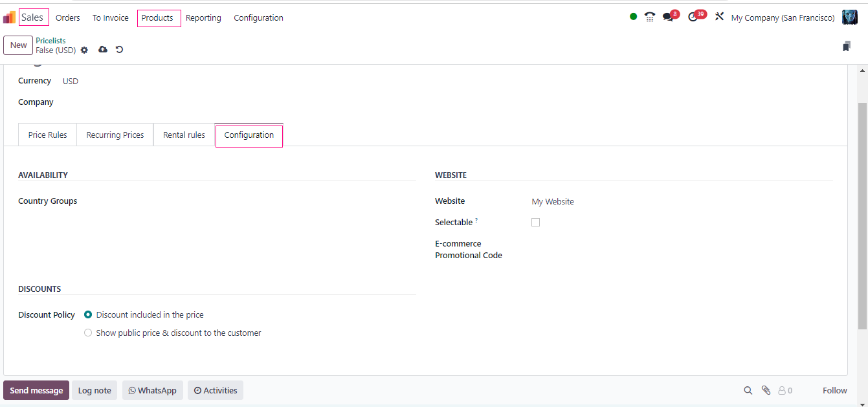Open the activities clock with 39 pending
This screenshot has height=407, width=868.
tap(694, 17)
